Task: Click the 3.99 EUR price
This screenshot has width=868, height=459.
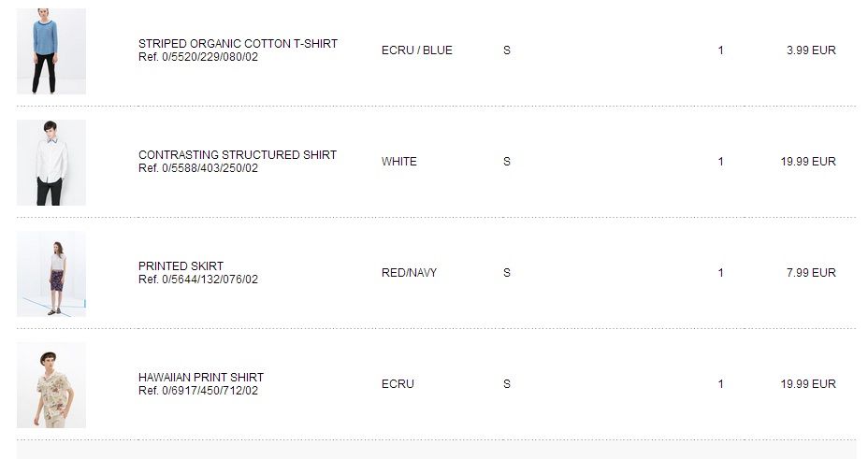Action: (x=811, y=50)
